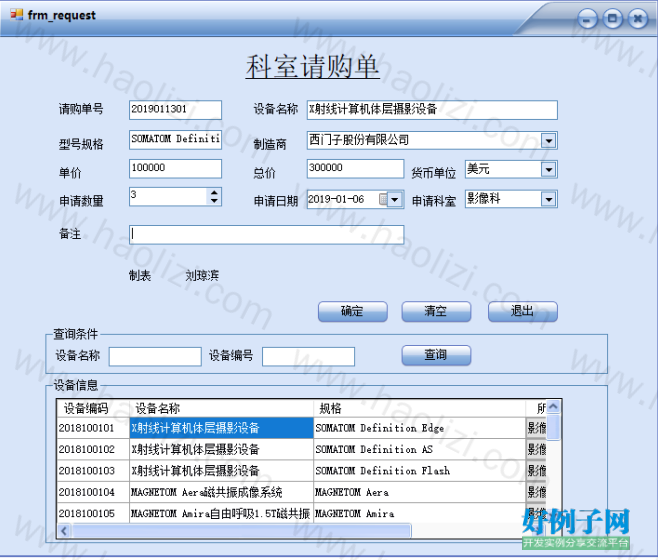Focus the 备注 text field
This screenshot has width=658, height=560.
[266, 234]
